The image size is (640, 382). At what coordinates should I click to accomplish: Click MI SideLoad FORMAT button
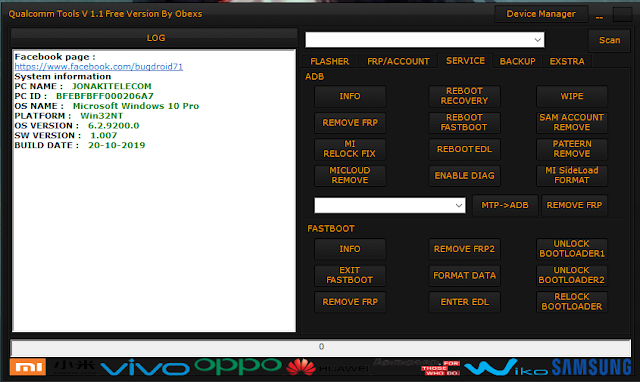click(571, 175)
